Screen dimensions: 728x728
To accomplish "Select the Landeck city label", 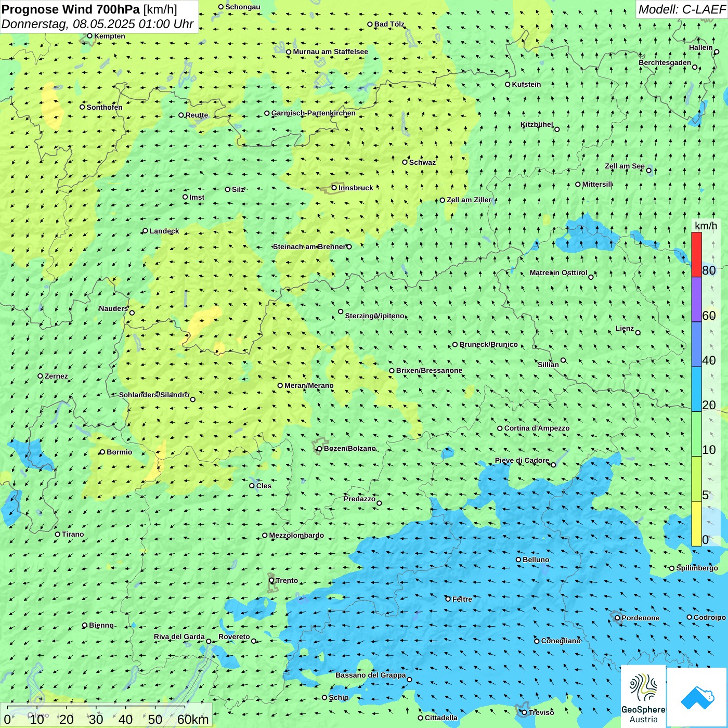I will click(164, 231).
